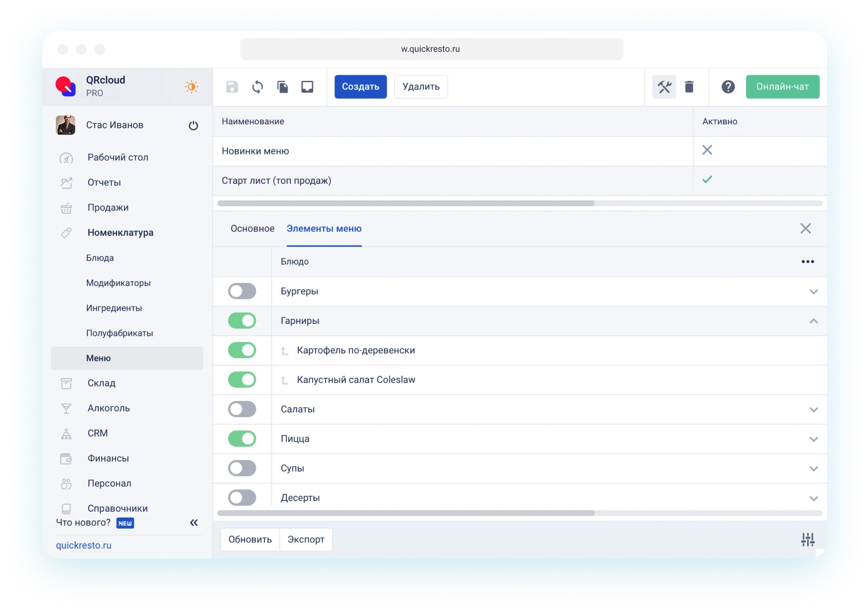Image resolution: width=868 pixels, height=610 pixels.
Task: Open column settings sliders icon
Action: [x=808, y=539]
